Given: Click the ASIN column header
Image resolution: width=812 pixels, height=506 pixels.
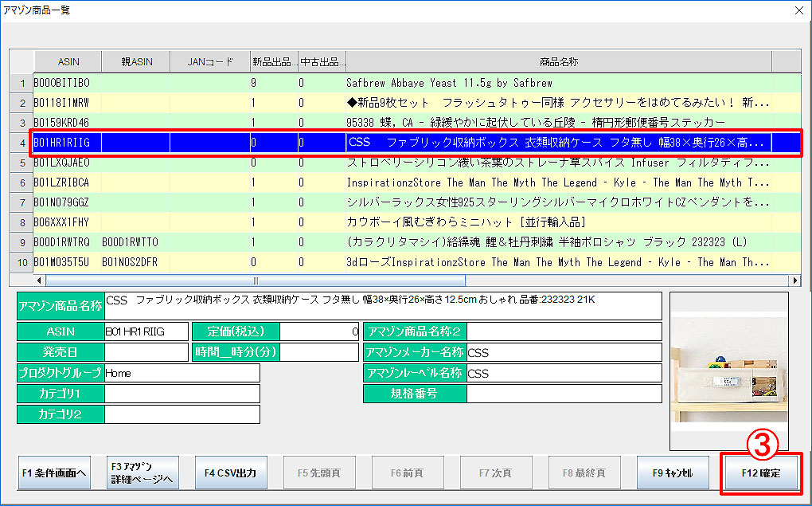Looking at the screenshot, I should click(x=68, y=61).
